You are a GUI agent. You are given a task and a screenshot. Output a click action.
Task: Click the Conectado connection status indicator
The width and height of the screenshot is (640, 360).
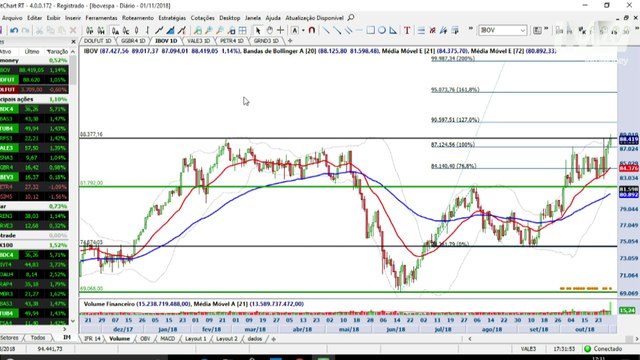[x=604, y=349]
